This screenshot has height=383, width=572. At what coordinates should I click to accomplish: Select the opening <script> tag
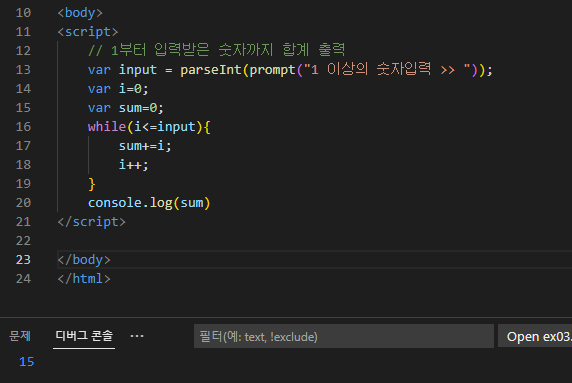coord(88,32)
